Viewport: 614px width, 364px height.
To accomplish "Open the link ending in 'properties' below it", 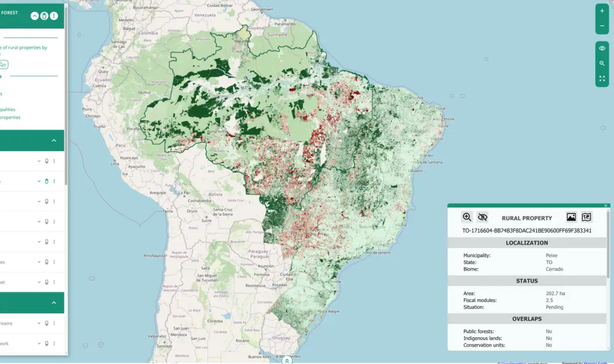I will tap(10, 117).
